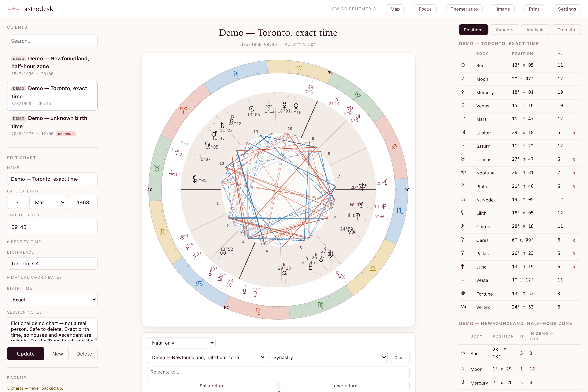
Task: Click the Sun glyph in Positions table
Action: (463, 65)
